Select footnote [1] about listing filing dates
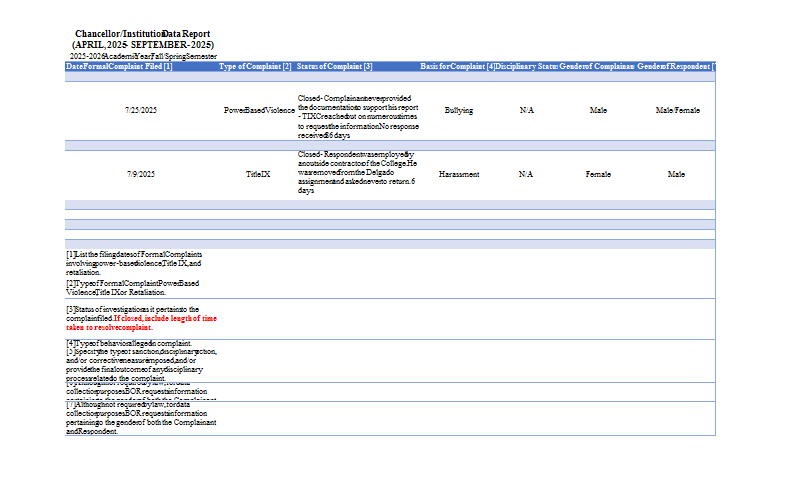 click(133, 263)
